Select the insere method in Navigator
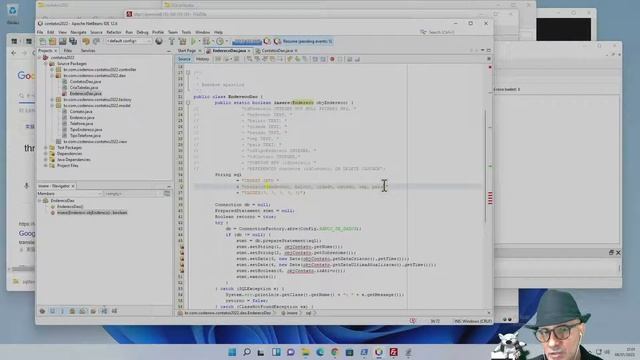Screen dimensions: 640x360 pos(92,213)
